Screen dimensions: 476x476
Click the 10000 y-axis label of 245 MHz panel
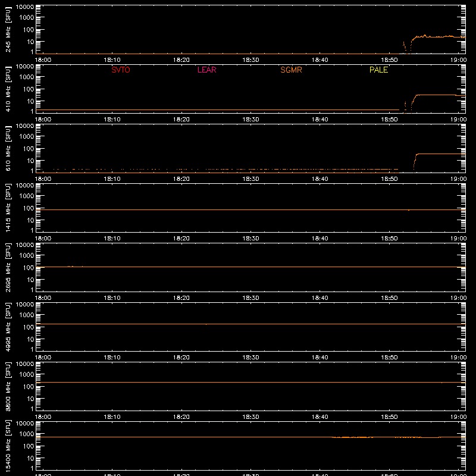[25, 7]
